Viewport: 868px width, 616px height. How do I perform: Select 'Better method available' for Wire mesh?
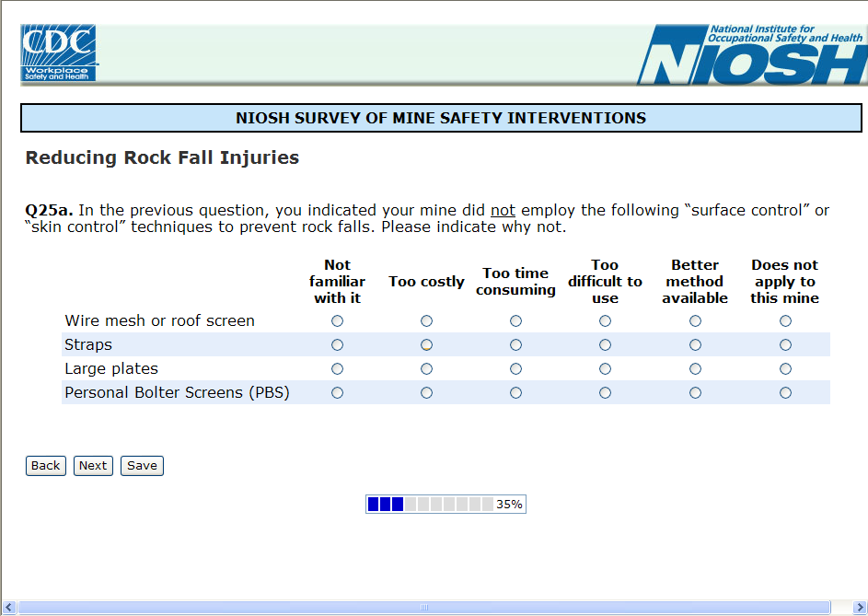click(695, 320)
